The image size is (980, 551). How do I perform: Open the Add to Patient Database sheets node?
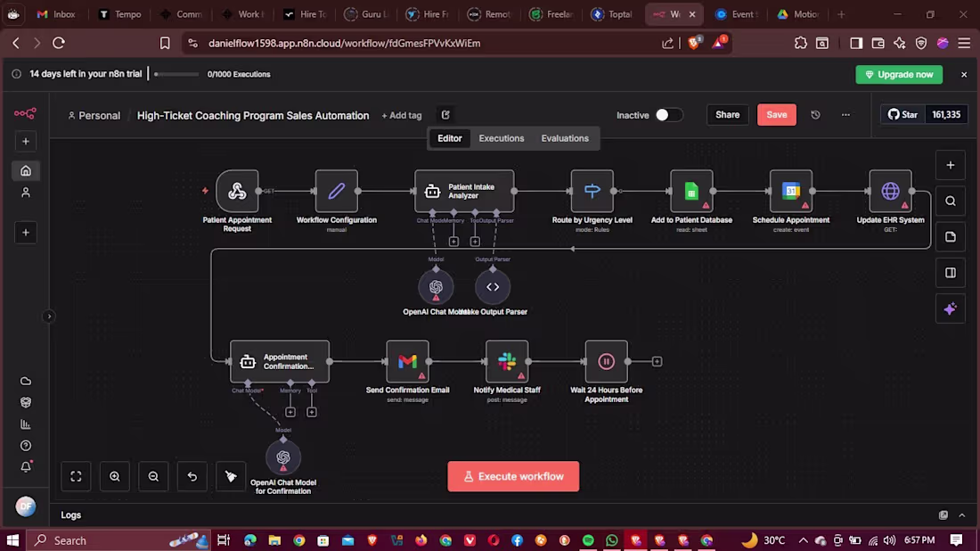click(691, 191)
